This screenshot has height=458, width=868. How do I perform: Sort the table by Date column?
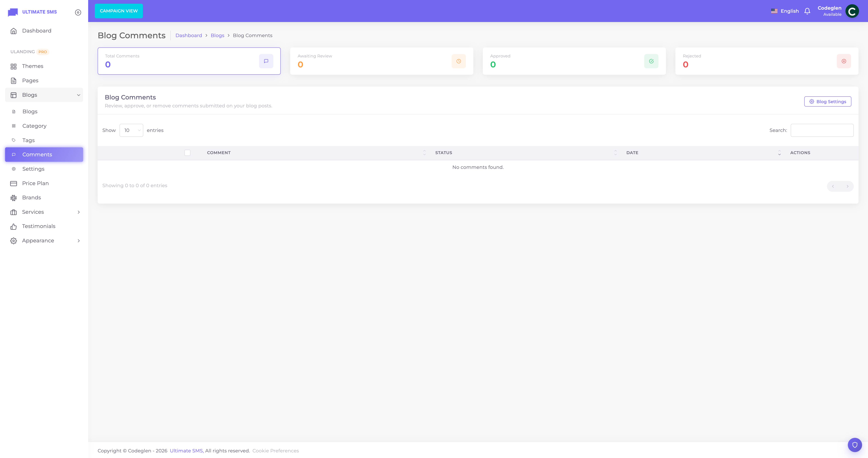coord(703,153)
